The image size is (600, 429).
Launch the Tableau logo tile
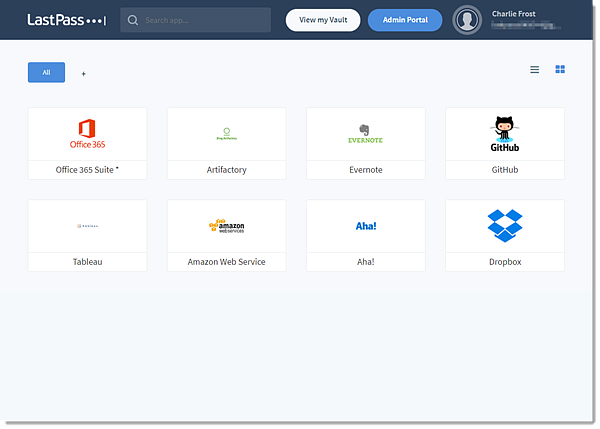coord(87,226)
